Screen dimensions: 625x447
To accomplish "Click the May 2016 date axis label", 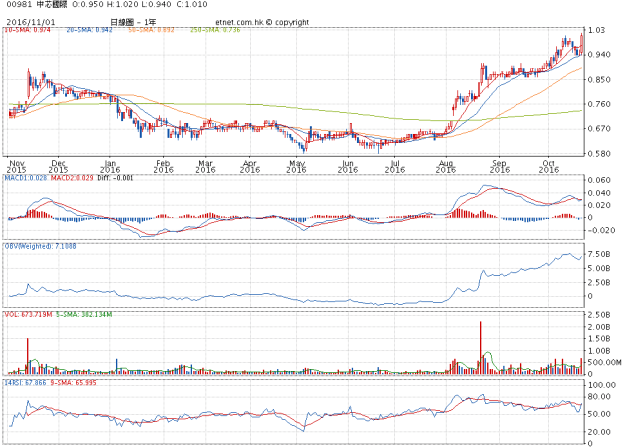I will tap(296, 166).
